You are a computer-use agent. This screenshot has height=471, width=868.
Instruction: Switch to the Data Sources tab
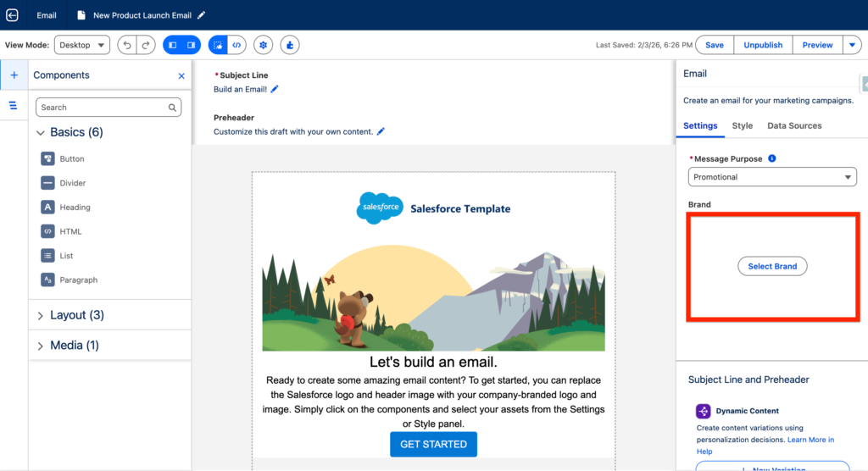[794, 125]
